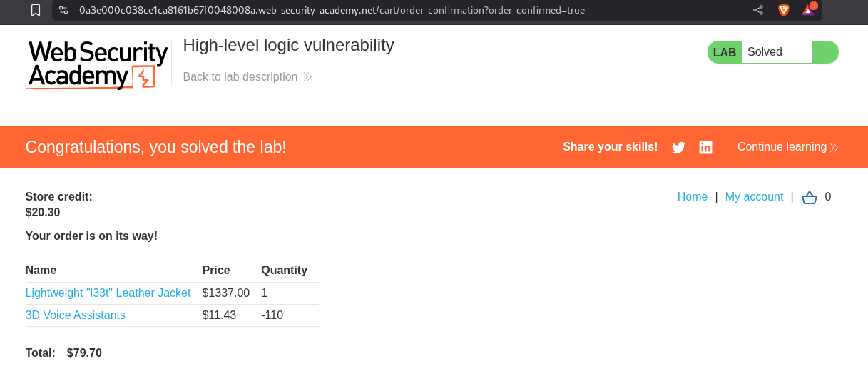Click the Share your skills! text

(610, 147)
